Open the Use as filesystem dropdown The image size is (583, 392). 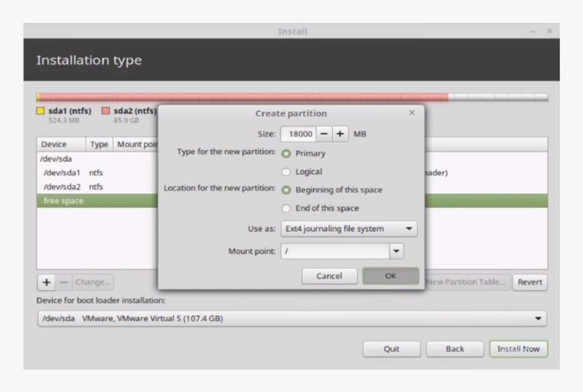click(x=349, y=229)
